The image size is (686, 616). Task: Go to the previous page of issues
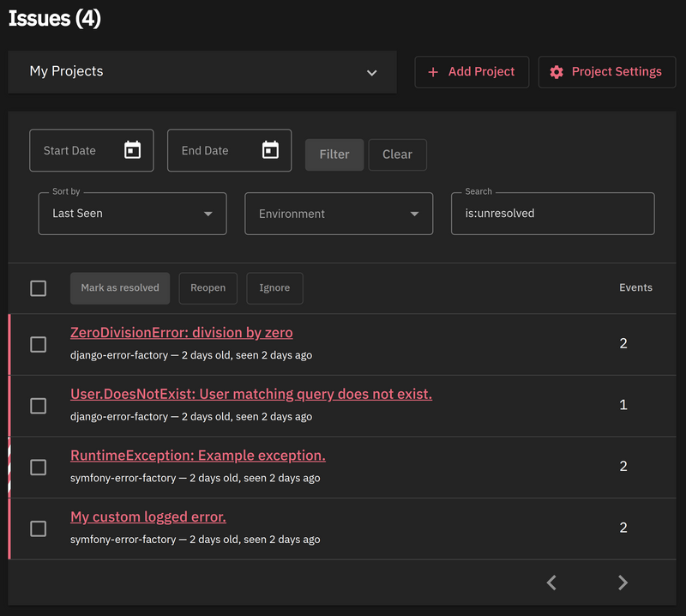(551, 583)
